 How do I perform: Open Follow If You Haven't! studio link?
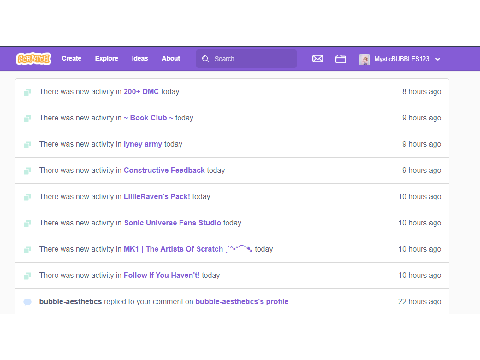(161, 275)
